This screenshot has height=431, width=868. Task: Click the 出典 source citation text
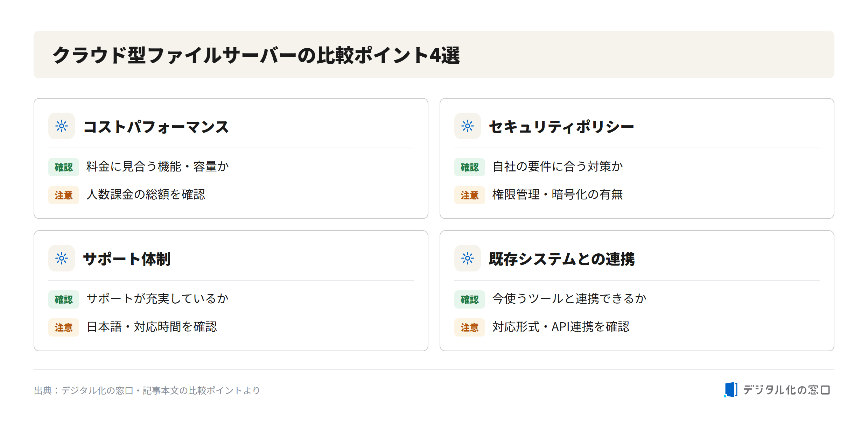(147, 390)
